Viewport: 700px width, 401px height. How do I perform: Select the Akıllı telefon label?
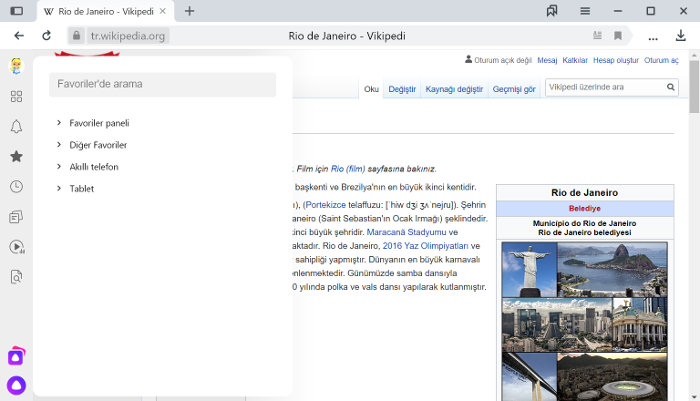(94, 167)
